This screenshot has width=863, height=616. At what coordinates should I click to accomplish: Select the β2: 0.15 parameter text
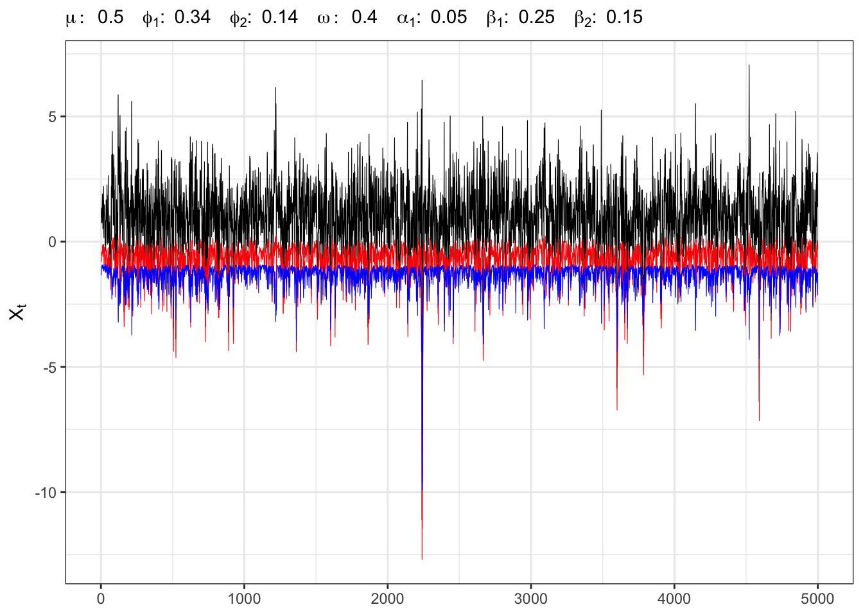[608, 17]
